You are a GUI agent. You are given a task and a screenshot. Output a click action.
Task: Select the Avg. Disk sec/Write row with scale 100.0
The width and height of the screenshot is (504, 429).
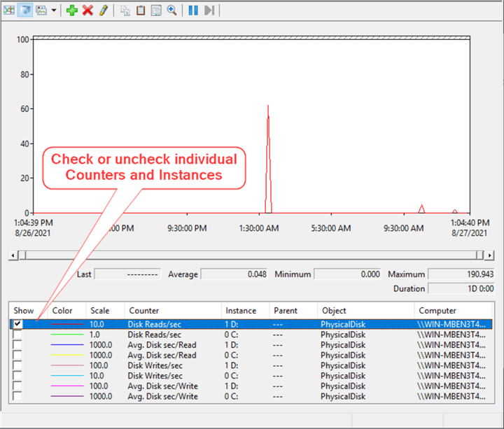pyautogui.click(x=252, y=386)
